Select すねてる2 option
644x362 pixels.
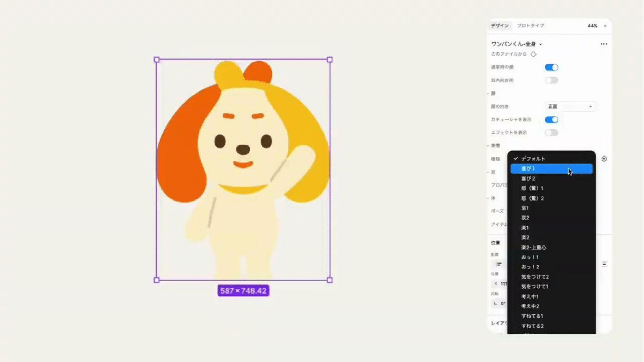(x=551, y=326)
